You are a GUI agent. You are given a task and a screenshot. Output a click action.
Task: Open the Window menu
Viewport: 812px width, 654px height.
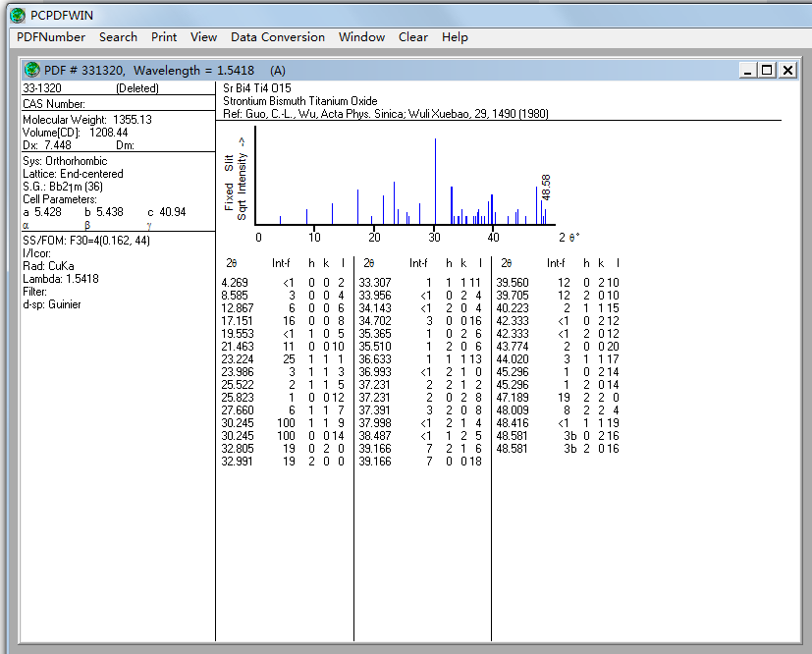[x=361, y=37]
